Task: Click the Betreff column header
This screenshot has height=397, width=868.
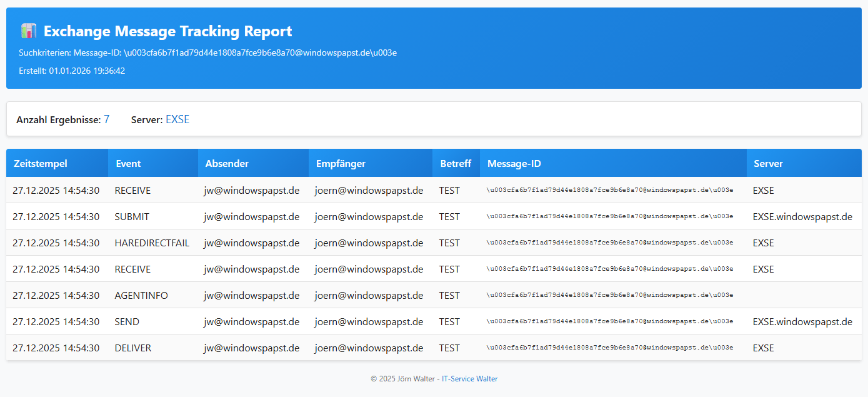Action: [x=456, y=164]
